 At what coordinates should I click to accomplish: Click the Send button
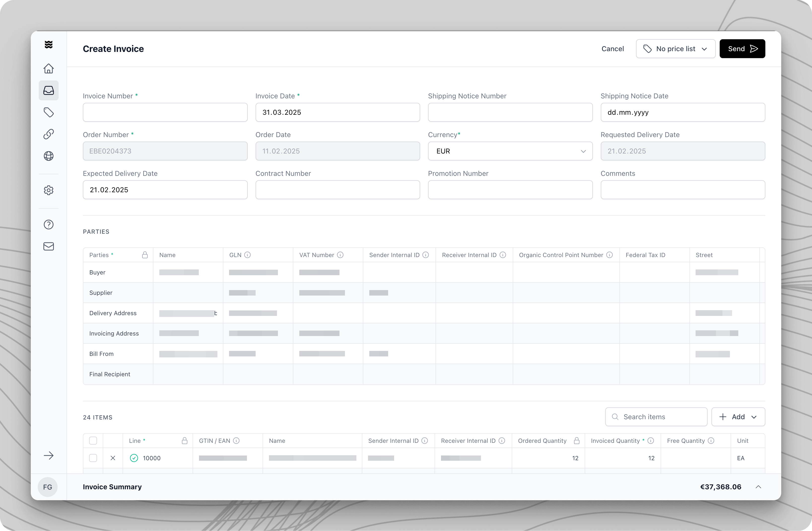tap(743, 49)
